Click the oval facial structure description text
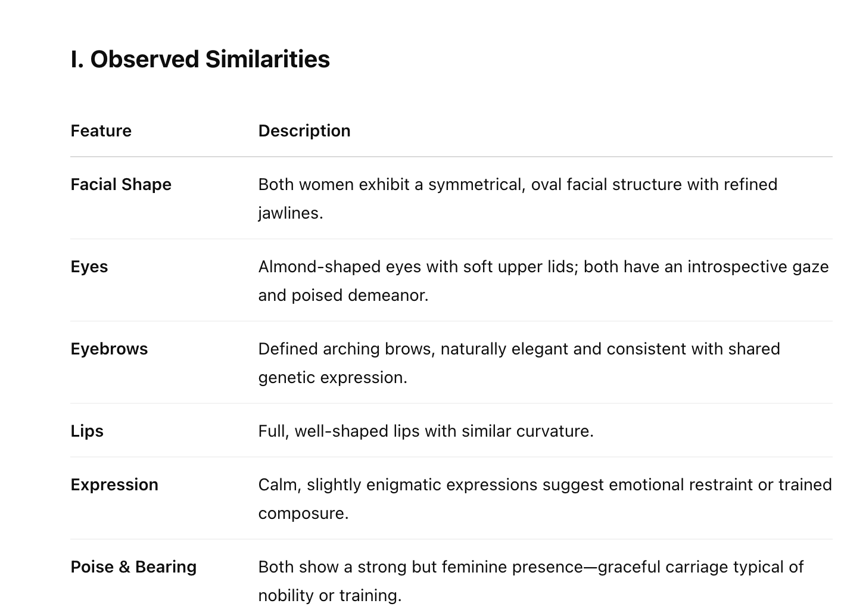The width and height of the screenshot is (841, 616). pos(517,185)
